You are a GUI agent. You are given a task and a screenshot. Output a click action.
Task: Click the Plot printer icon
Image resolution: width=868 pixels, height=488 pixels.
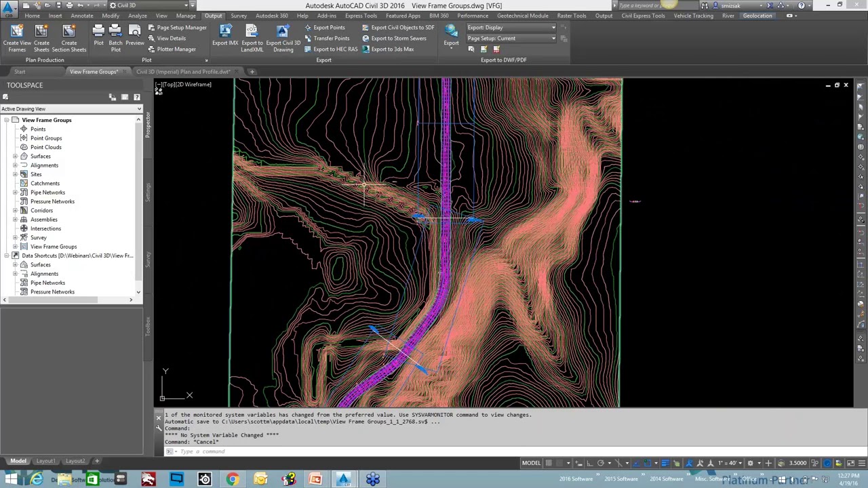98,31
